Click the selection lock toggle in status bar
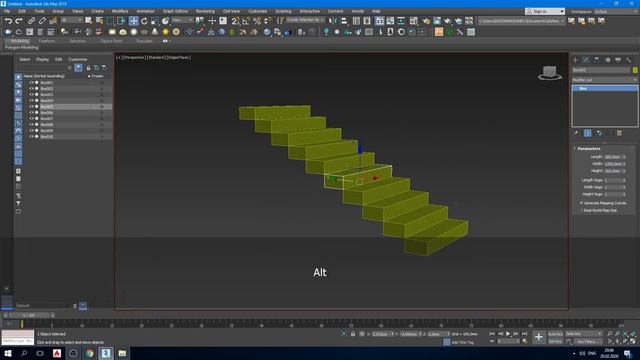This screenshot has height=360, width=640. tap(353, 334)
